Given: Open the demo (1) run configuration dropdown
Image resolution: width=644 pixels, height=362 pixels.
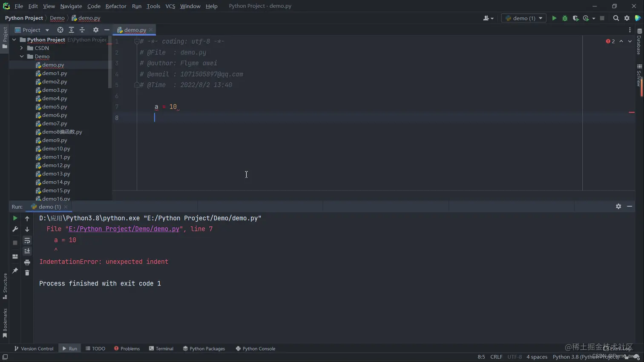Looking at the screenshot, I should pos(524,18).
